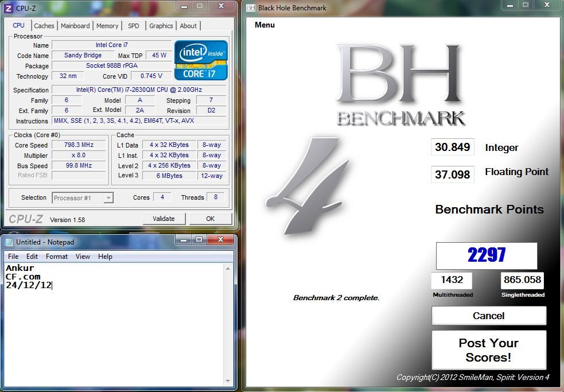This screenshot has height=392, width=564.
Task: Click OK in the CPU-Z window
Action: (x=211, y=219)
